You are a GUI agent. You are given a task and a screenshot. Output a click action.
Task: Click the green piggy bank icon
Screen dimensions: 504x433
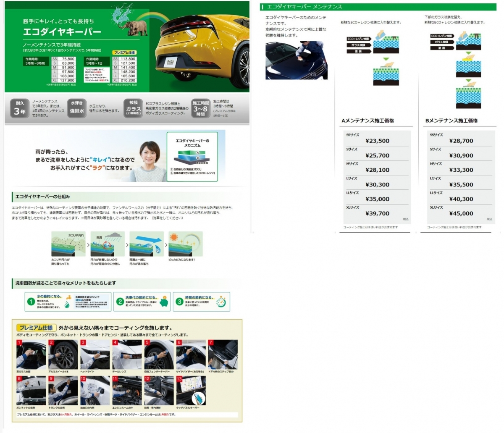pos(164,302)
